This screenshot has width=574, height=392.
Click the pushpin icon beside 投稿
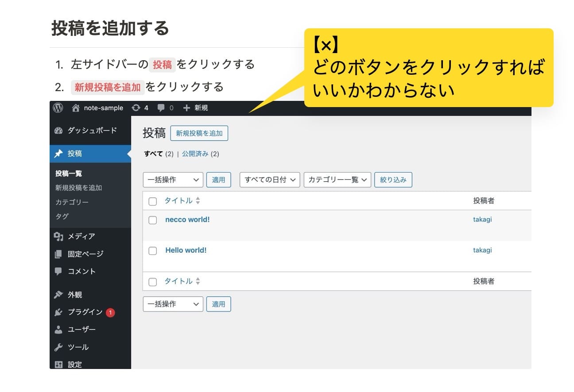(58, 154)
